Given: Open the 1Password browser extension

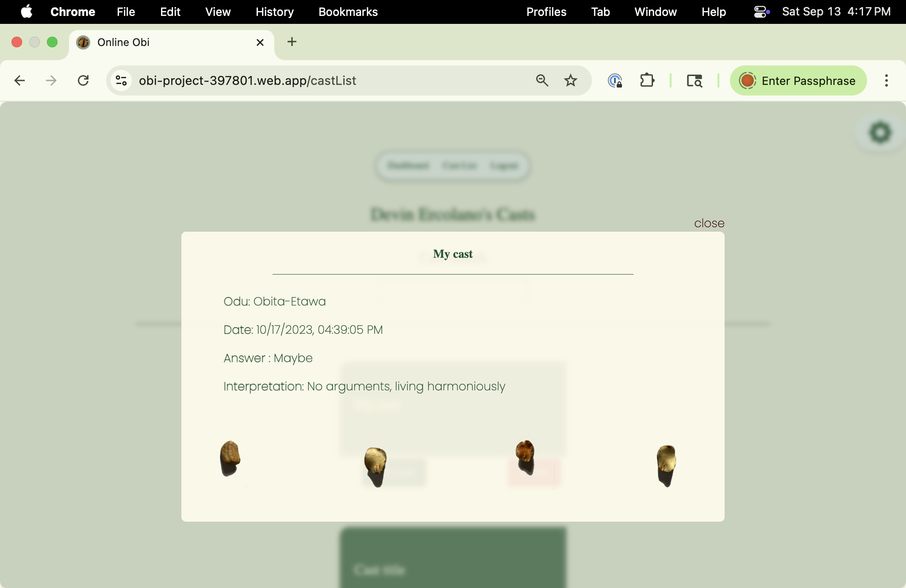Looking at the screenshot, I should click(x=615, y=80).
